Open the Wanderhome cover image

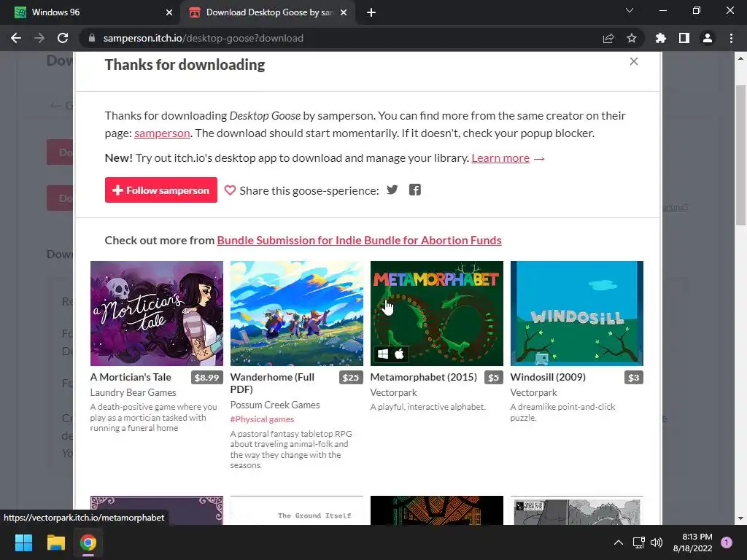pyautogui.click(x=297, y=314)
